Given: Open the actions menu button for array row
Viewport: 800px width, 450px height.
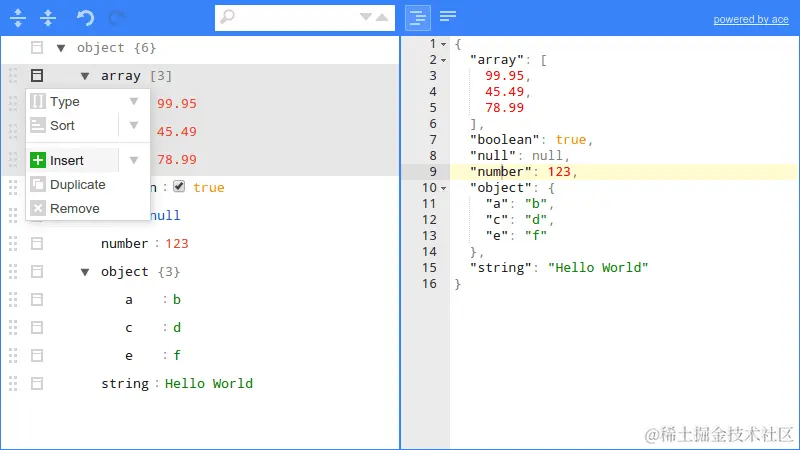Looking at the screenshot, I should tap(37, 76).
